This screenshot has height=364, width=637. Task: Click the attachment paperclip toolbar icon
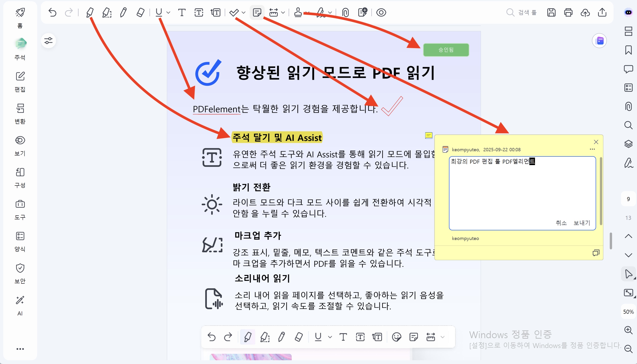[x=346, y=12]
